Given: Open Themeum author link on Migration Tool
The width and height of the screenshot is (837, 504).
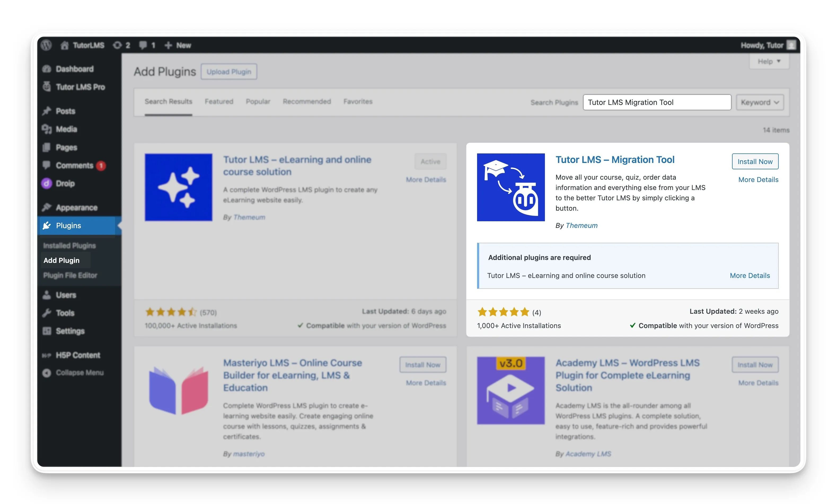Looking at the screenshot, I should coord(581,226).
